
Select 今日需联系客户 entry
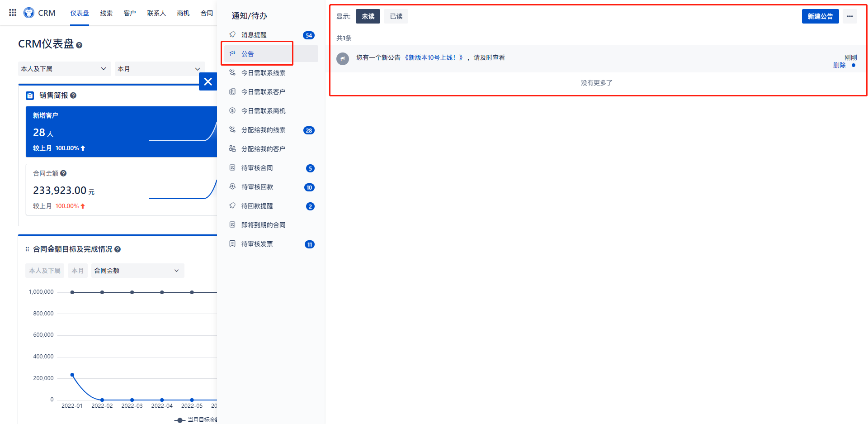point(271,91)
